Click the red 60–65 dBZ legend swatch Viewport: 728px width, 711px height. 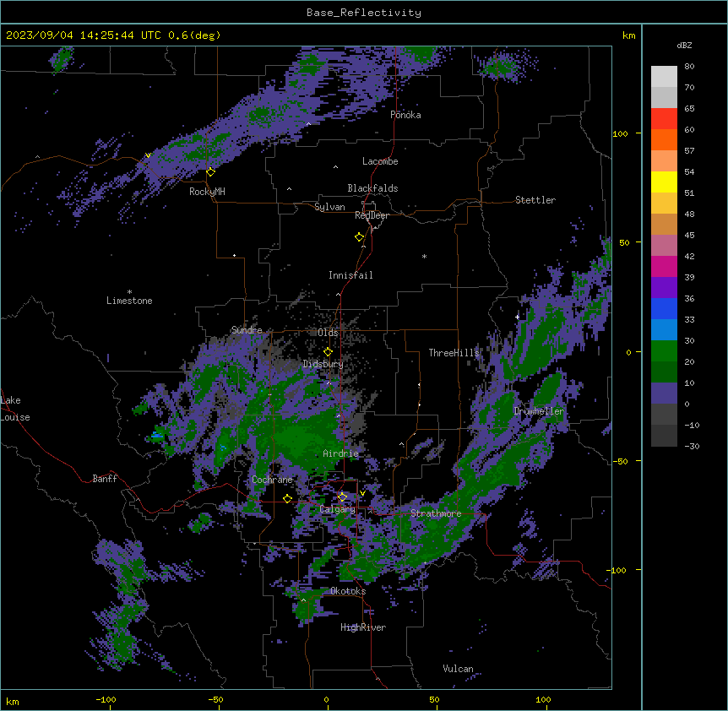664,118
